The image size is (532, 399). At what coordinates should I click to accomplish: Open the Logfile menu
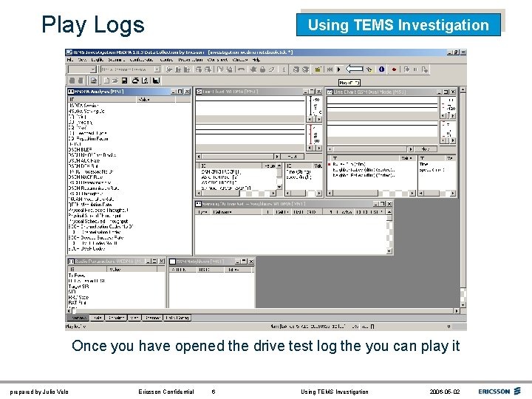pos(98,60)
